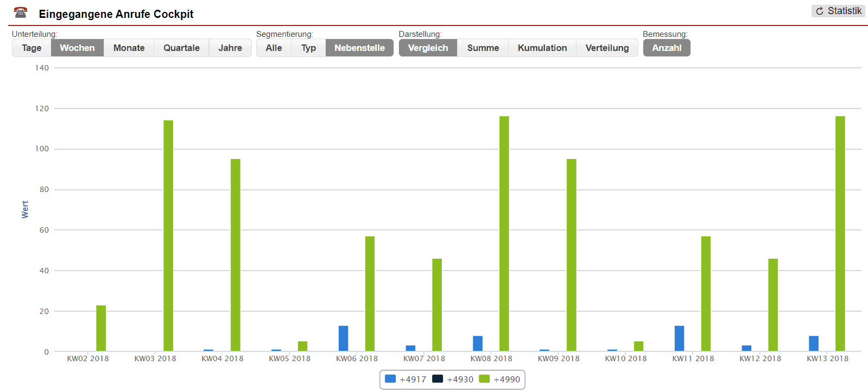
Task: Click the Statistik refresh button
Action: point(838,11)
